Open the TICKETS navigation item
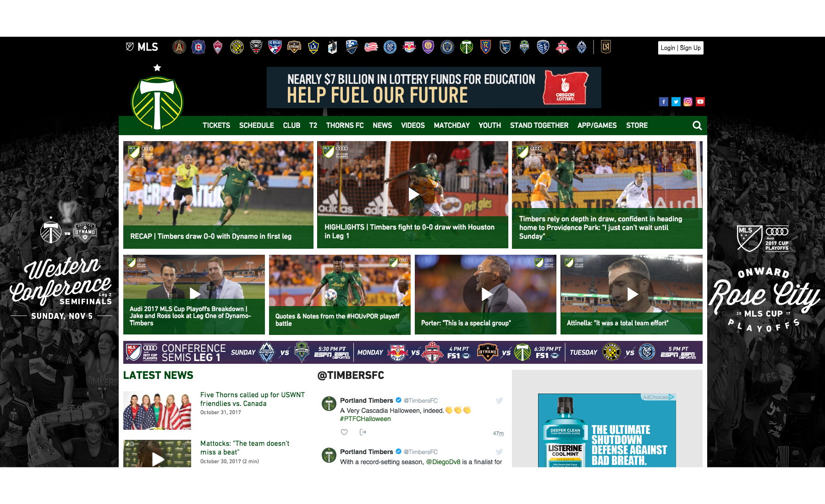 (x=216, y=125)
